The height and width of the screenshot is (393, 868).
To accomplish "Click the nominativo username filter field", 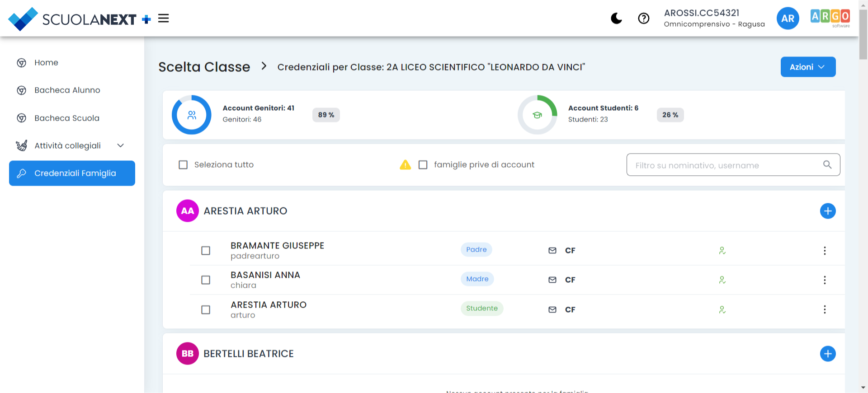I will coord(726,165).
